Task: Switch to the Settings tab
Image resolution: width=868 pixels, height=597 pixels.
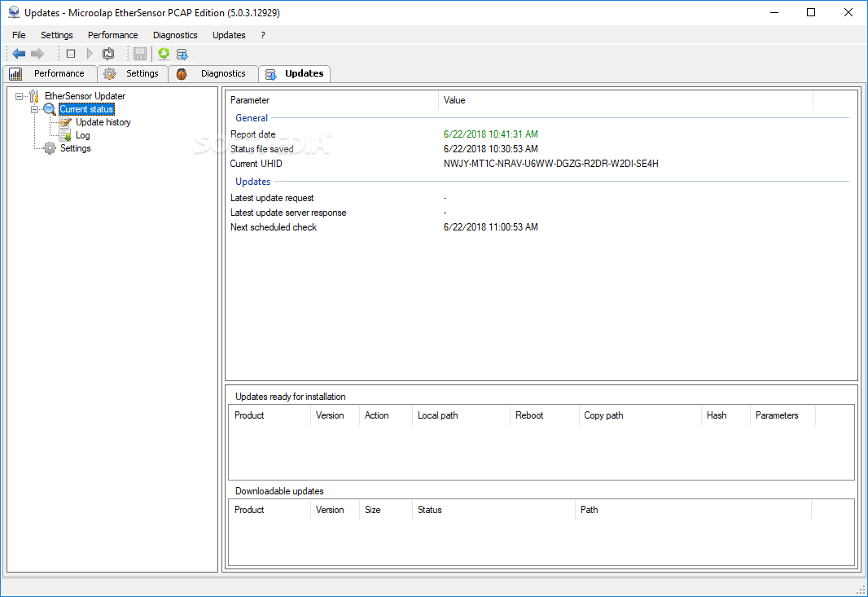Action: coord(133,73)
